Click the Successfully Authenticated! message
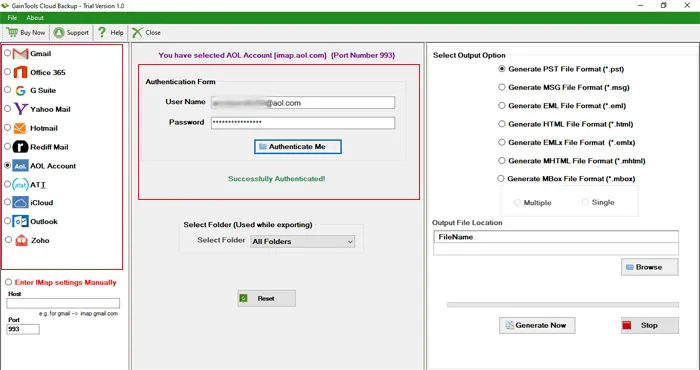Screen dimensions: 700x370 click(x=277, y=179)
